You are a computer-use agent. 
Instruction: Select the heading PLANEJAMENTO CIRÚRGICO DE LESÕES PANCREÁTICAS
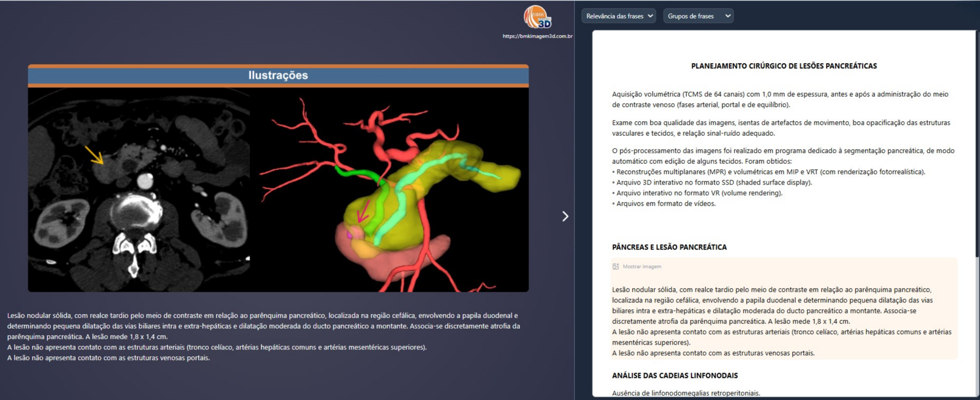(x=784, y=66)
